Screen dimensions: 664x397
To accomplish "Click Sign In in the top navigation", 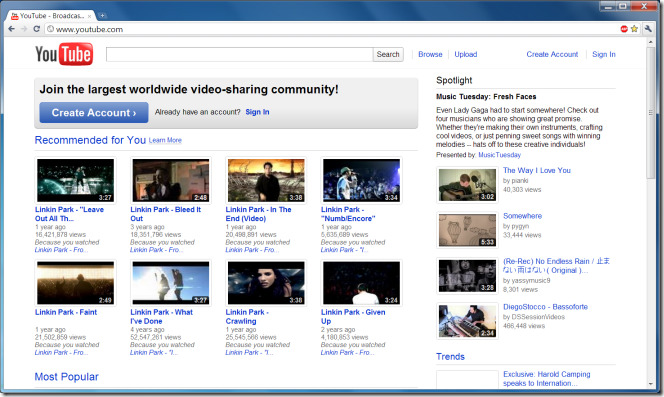I will pos(604,54).
